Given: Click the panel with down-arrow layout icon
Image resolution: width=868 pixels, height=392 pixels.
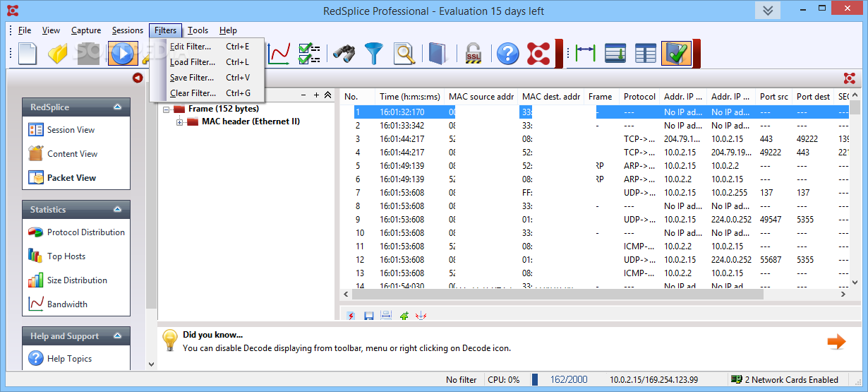Looking at the screenshot, I should pos(615,54).
